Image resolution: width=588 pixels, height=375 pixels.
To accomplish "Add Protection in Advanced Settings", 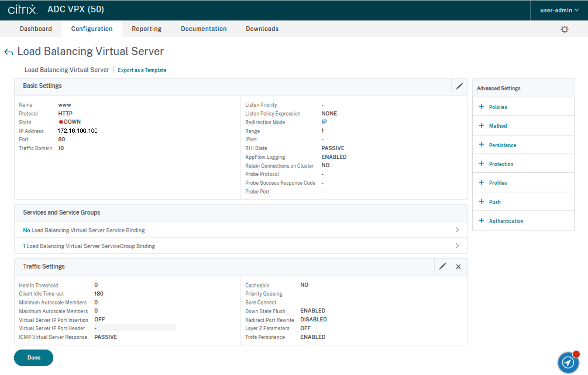I will click(501, 164).
